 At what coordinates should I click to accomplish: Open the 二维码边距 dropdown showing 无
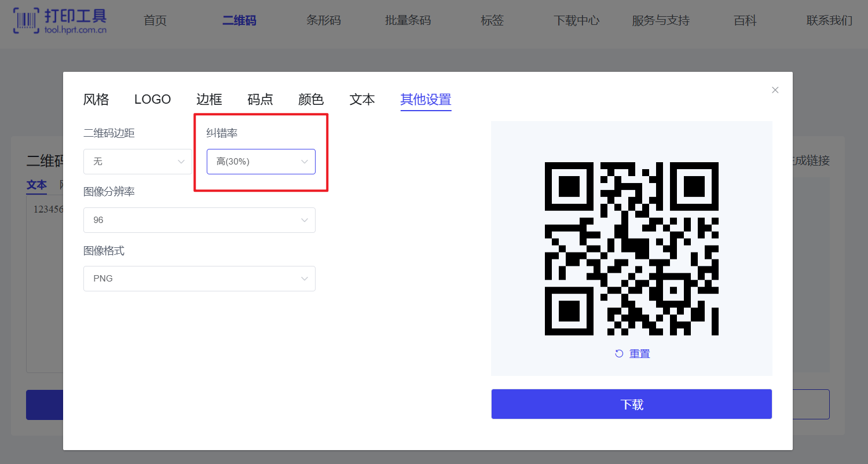pos(138,162)
